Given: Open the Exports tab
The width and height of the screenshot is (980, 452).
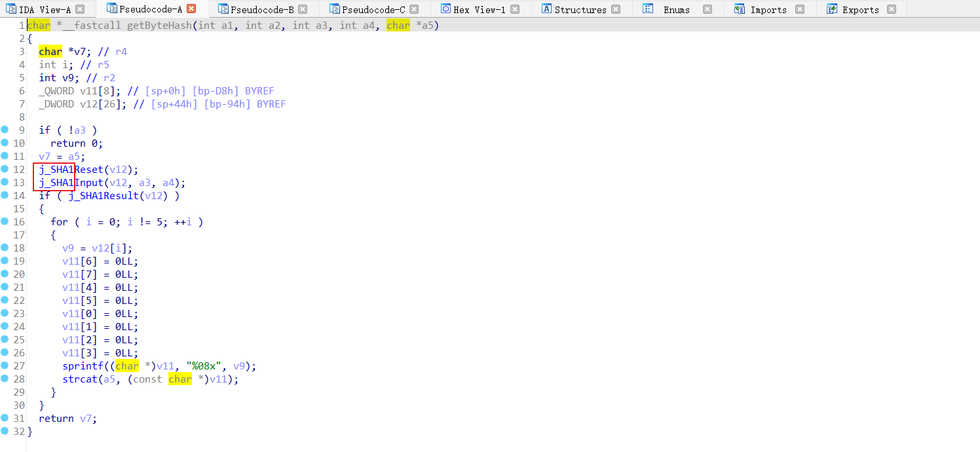Looking at the screenshot, I should (x=861, y=10).
